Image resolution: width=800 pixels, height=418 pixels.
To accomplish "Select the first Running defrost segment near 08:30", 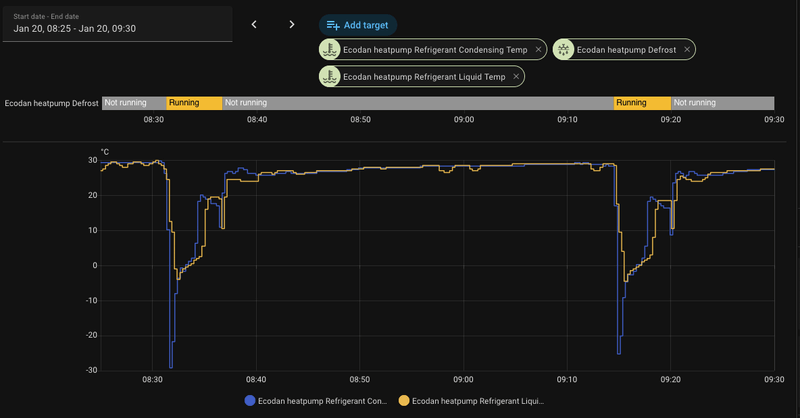I will (194, 103).
